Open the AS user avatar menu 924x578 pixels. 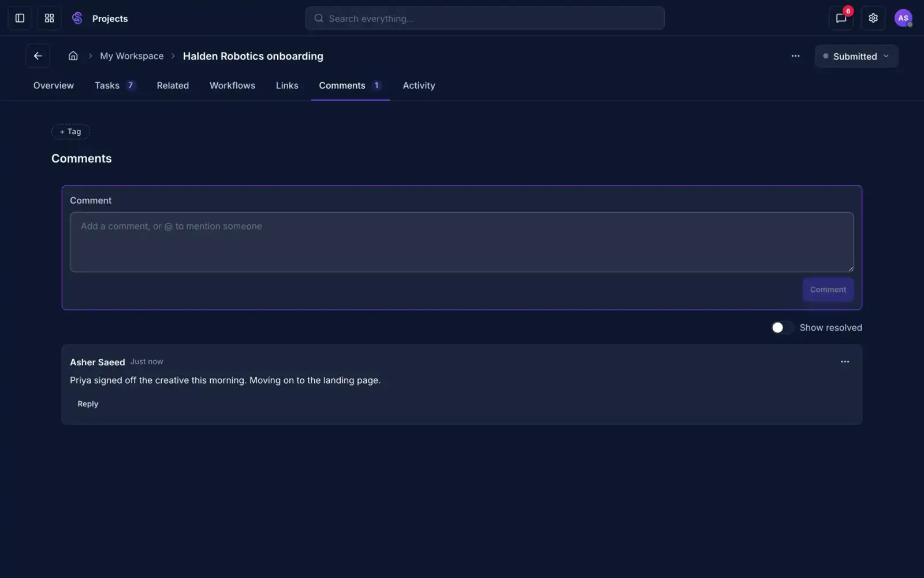tap(903, 18)
